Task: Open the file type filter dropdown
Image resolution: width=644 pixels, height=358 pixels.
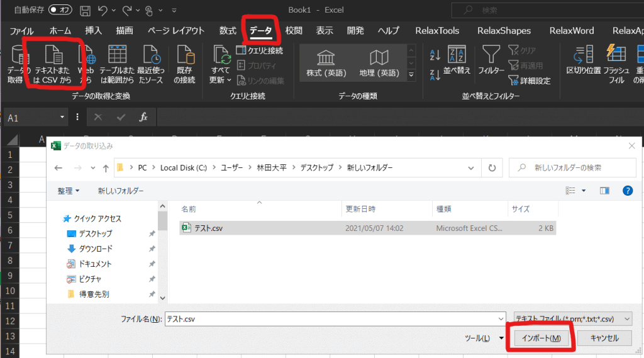Action: coord(572,319)
